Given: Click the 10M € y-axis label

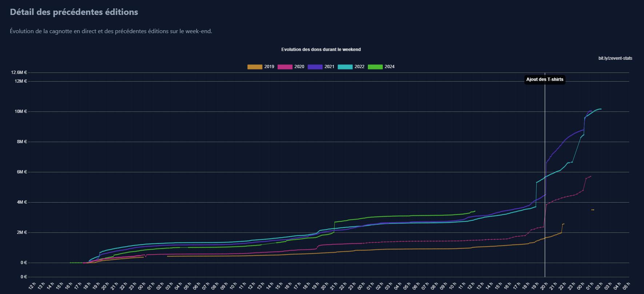Looking at the screenshot, I should click(21, 111).
